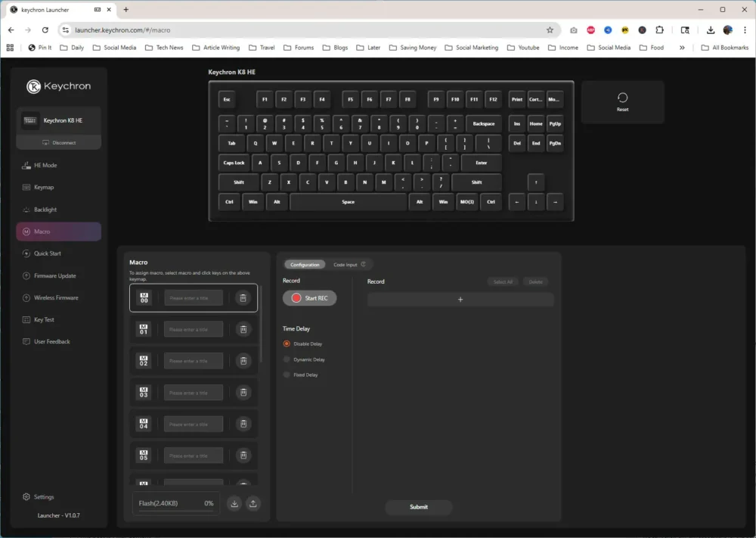Start recording with Start REC button

(x=309, y=298)
